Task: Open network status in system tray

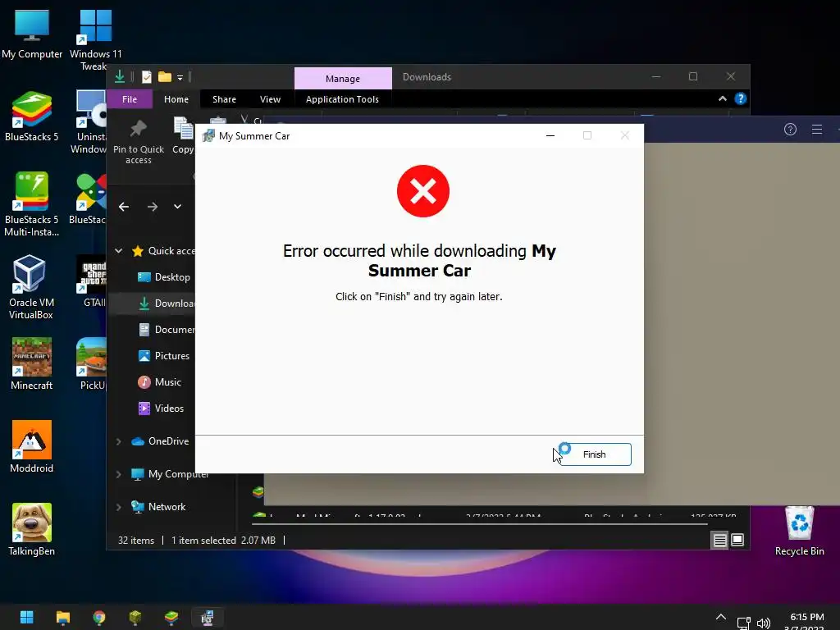Action: pos(743,623)
